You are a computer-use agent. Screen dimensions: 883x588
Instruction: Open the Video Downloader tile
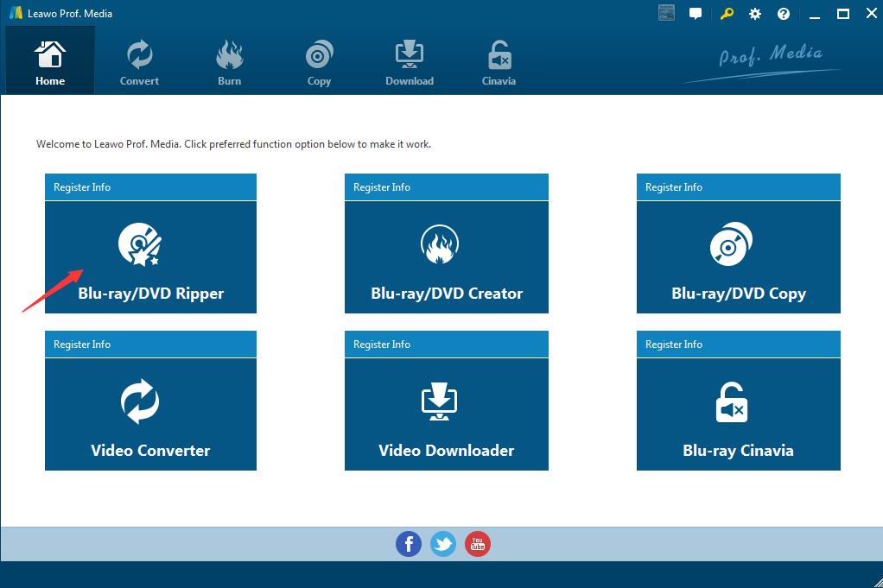(x=446, y=414)
